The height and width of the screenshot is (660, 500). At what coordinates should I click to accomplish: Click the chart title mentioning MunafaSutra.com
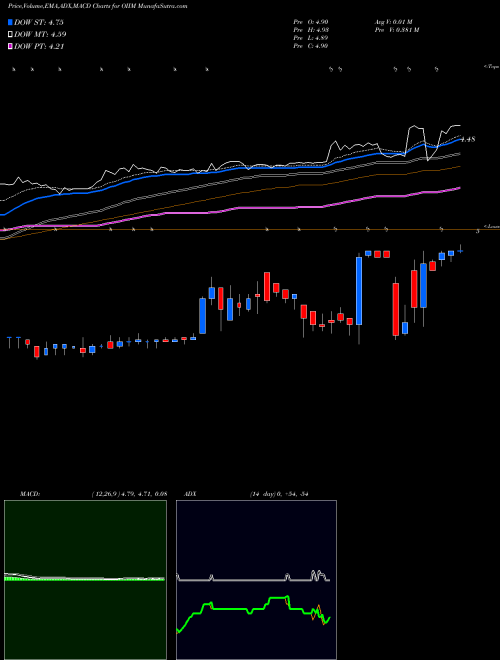point(98,6)
